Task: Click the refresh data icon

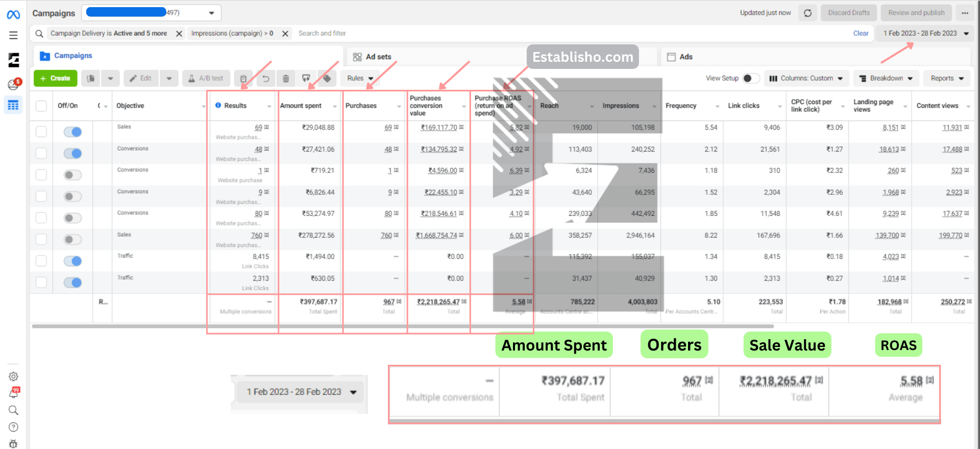Action: pos(807,13)
